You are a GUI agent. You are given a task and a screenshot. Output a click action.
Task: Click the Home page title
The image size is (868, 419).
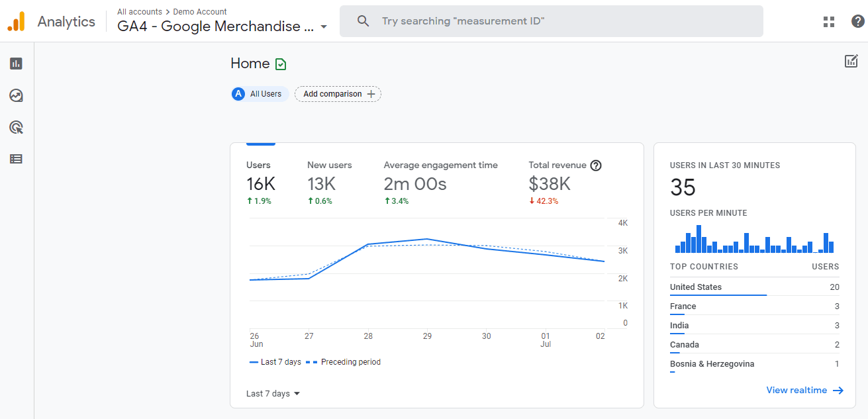(x=250, y=64)
